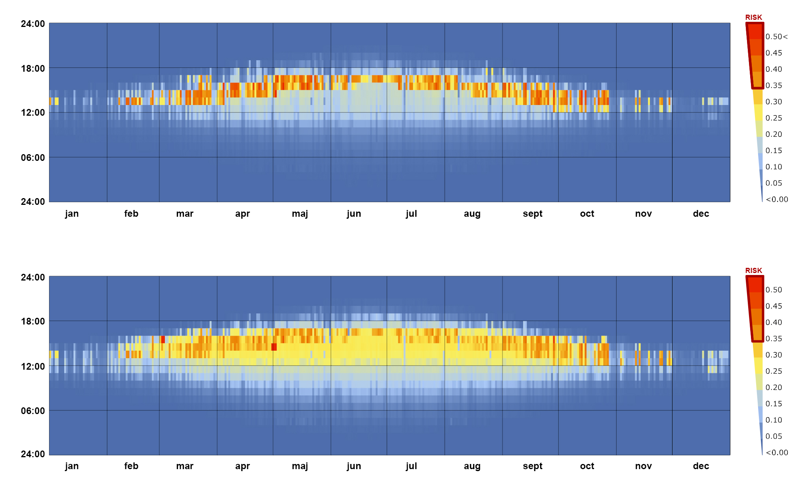
Task: Click the 'jan' label under the bottom heatmap
Action: coord(72,466)
